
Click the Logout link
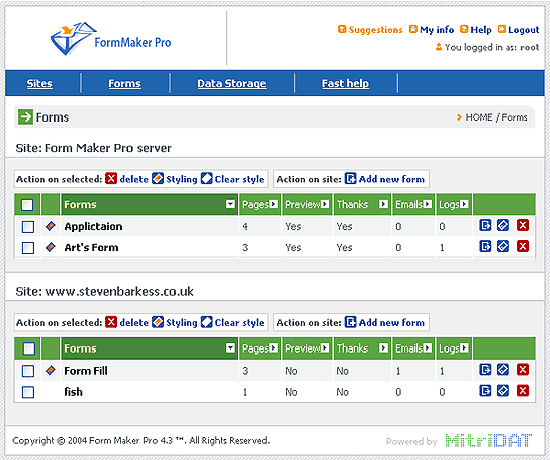pyautogui.click(x=524, y=30)
